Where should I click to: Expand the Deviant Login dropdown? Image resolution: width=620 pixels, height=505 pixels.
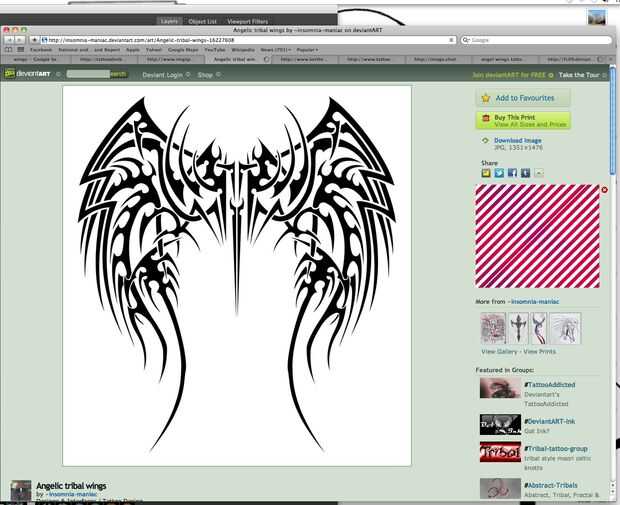click(x=188, y=74)
